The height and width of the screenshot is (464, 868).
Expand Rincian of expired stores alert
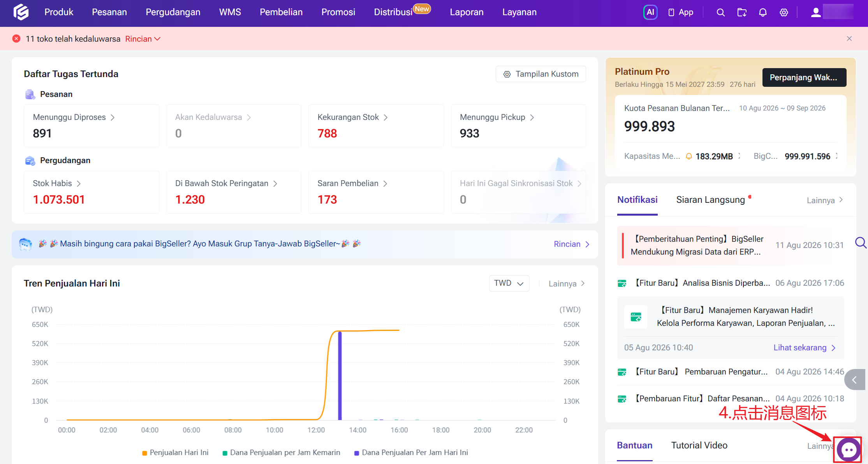click(143, 39)
